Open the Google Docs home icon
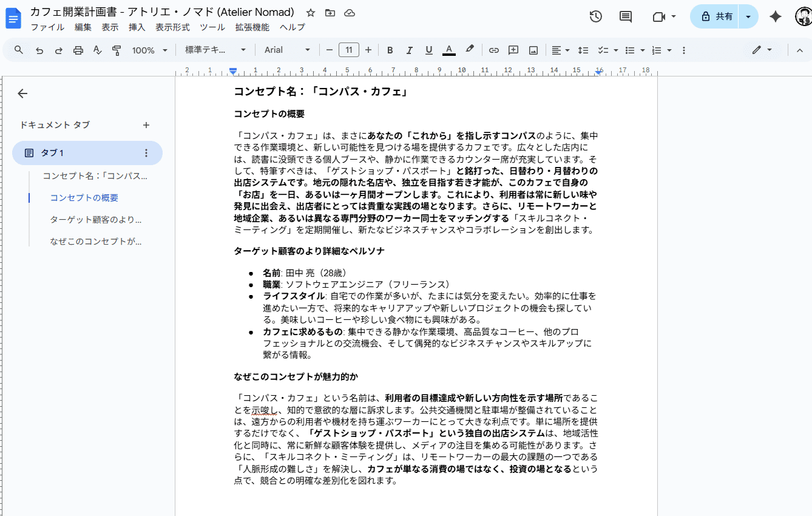Image resolution: width=812 pixels, height=516 pixels. [x=13, y=18]
